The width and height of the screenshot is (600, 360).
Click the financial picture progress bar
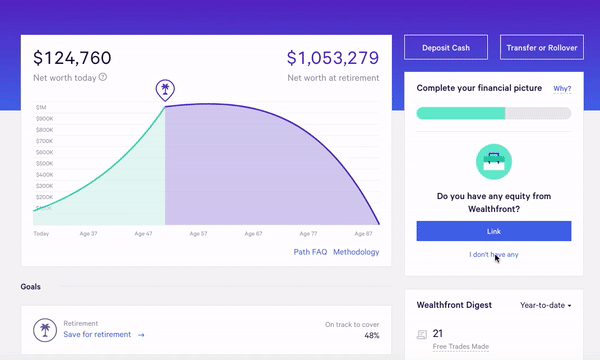click(494, 113)
